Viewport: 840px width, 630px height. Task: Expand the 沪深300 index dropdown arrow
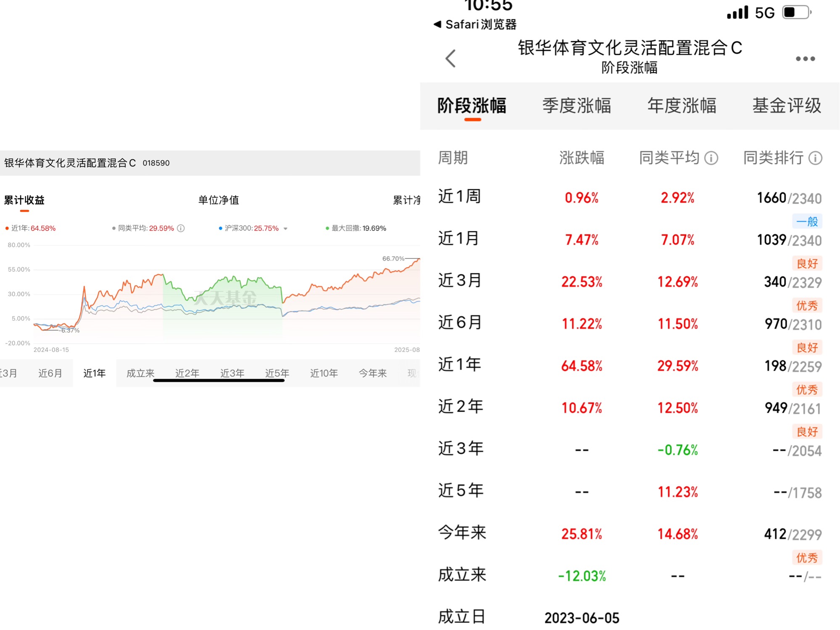tap(285, 229)
